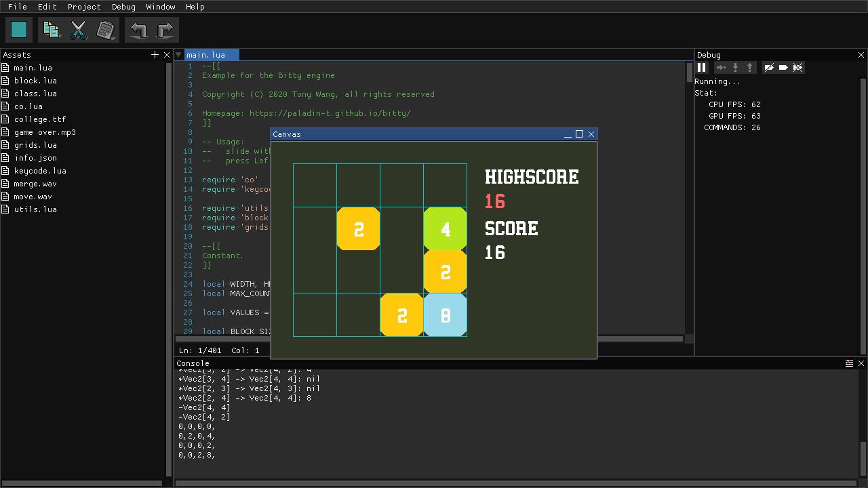The width and height of the screenshot is (868, 488).
Task: Expand the breakpoint gutter triangle beside main.lua tab
Action: tap(178, 54)
